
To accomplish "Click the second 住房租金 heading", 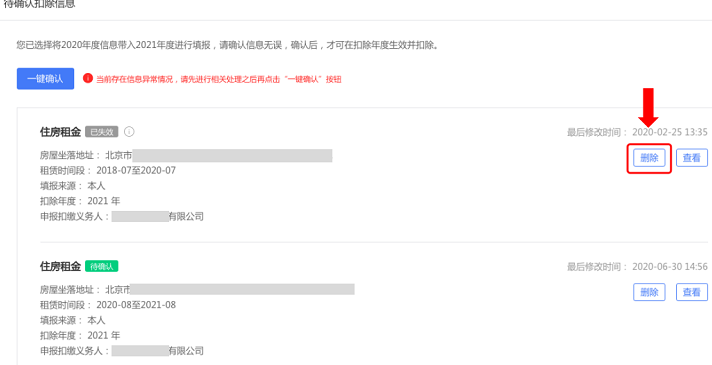I will [x=60, y=266].
